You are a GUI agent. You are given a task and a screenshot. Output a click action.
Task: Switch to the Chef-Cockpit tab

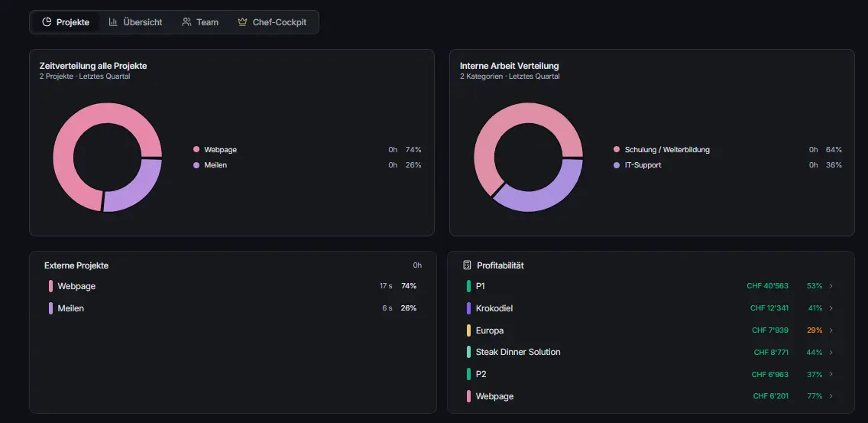click(272, 22)
